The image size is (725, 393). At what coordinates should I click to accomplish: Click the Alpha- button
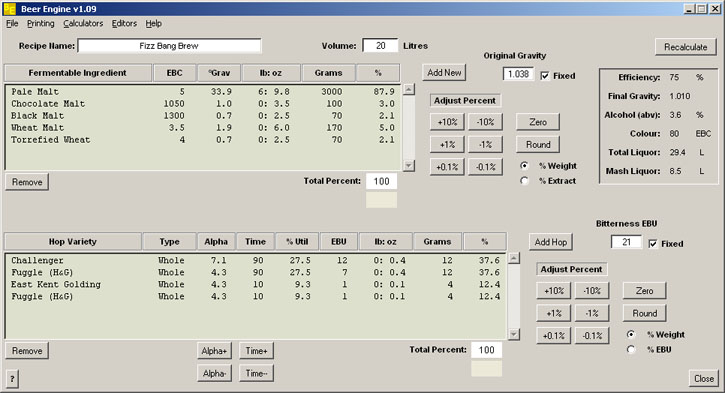tap(215, 373)
